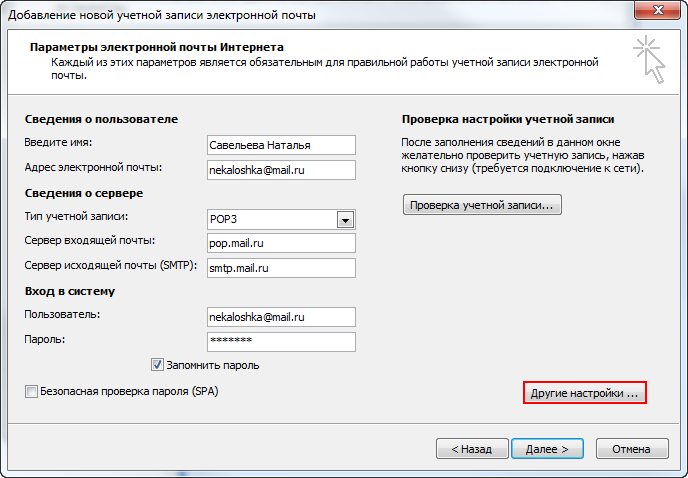The width and height of the screenshot is (688, 478).
Task: Click the email address field nekaloshka@mail.ru
Action: pyautogui.click(x=281, y=170)
